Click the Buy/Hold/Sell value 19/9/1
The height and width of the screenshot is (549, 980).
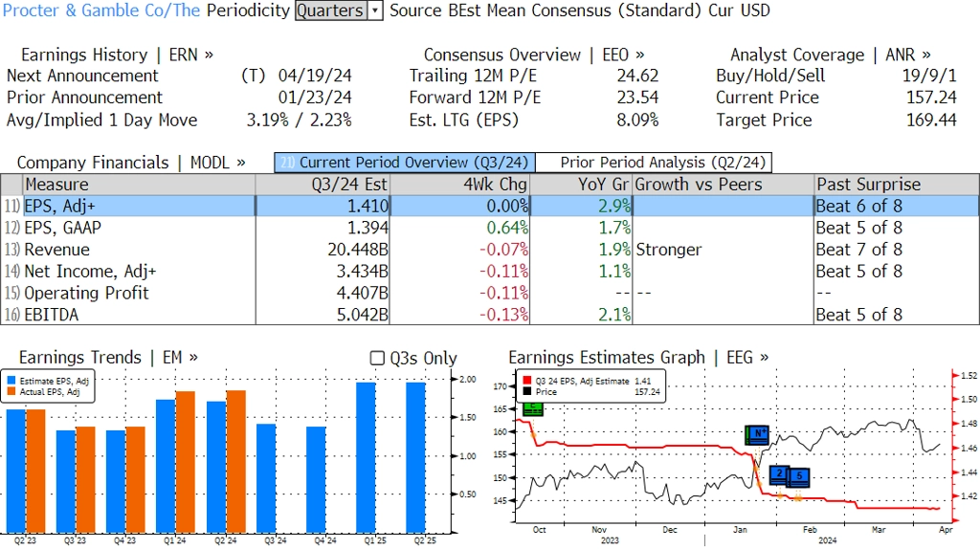coord(929,76)
